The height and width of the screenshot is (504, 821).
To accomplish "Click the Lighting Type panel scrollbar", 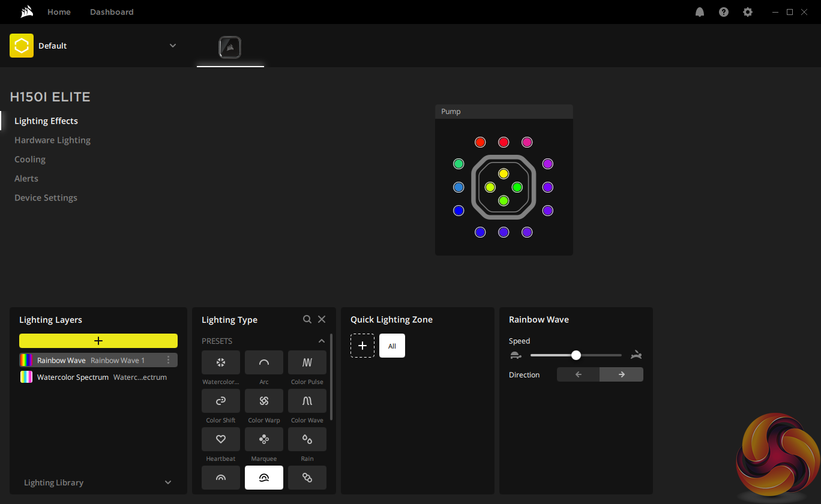I will click(x=331, y=378).
